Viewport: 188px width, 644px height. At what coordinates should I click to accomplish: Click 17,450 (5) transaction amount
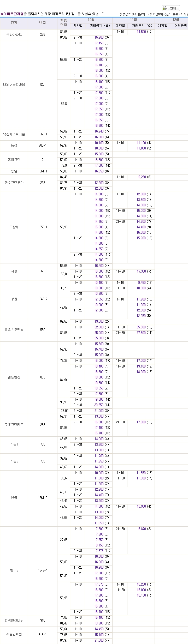[x=102, y=43]
